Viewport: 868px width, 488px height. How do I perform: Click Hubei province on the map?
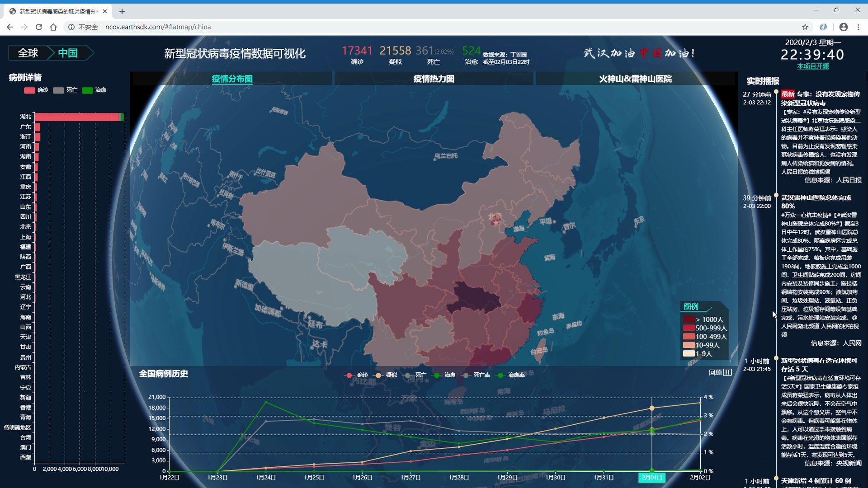474,298
